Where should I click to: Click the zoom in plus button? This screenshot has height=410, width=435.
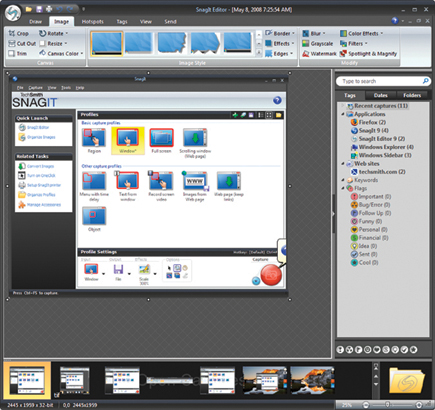coord(419,405)
